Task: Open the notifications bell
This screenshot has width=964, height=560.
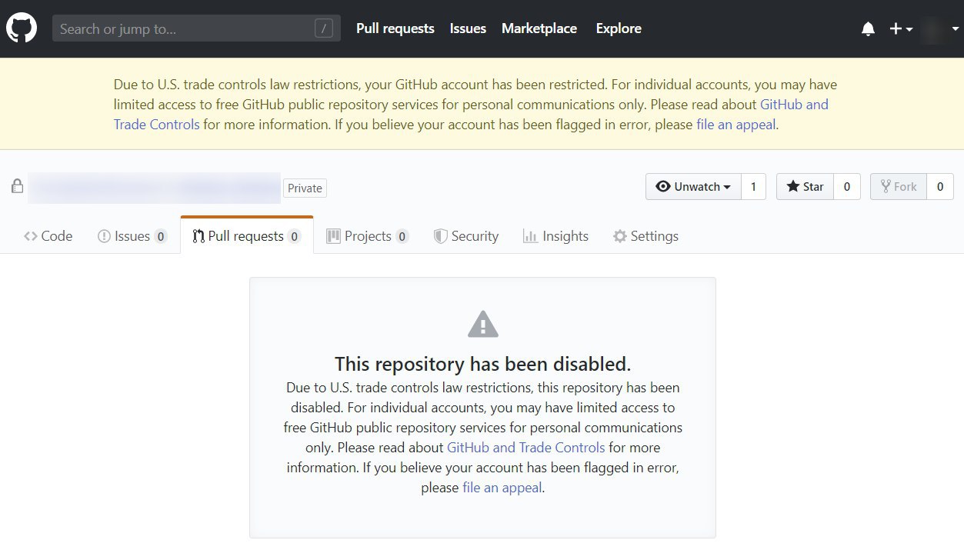Action: pos(868,29)
